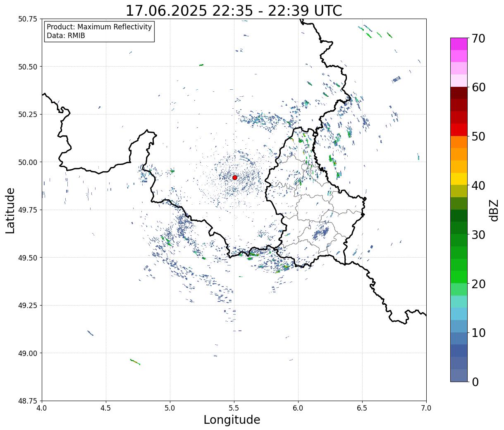Click the longitude tick label 6.0
The height and width of the screenshot is (430, 504).
[298, 408]
